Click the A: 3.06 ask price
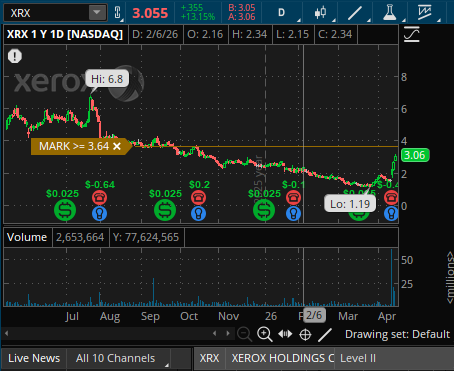This screenshot has height=371, width=454. [x=242, y=17]
